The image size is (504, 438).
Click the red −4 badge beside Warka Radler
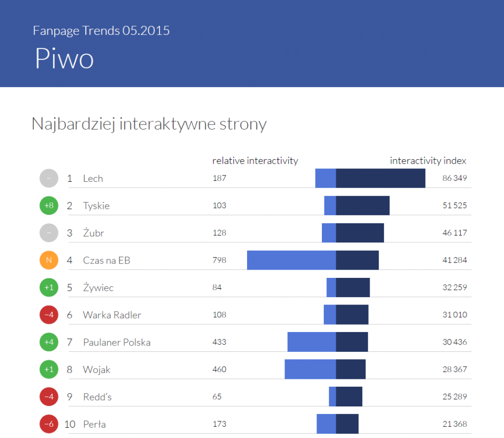pos(49,315)
